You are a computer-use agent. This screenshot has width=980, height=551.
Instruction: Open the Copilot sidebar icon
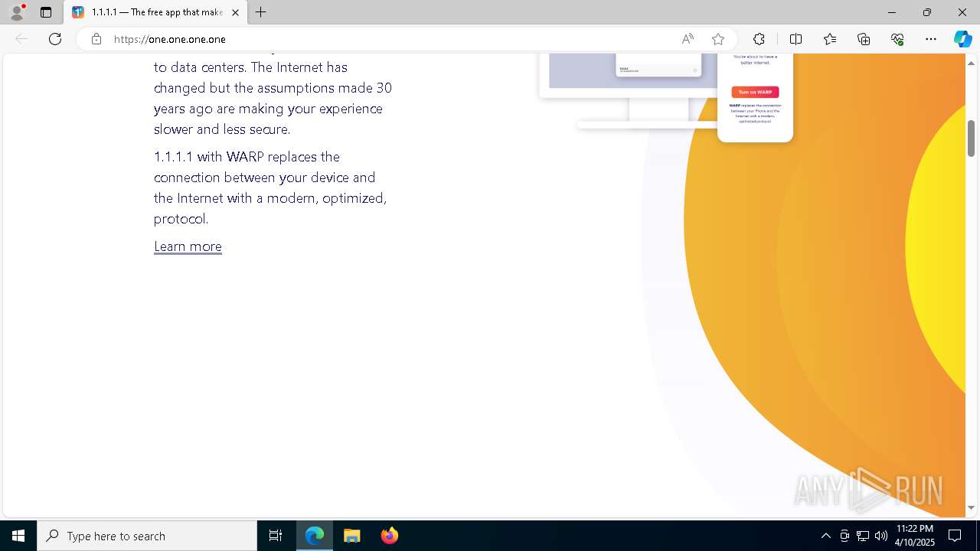(962, 39)
